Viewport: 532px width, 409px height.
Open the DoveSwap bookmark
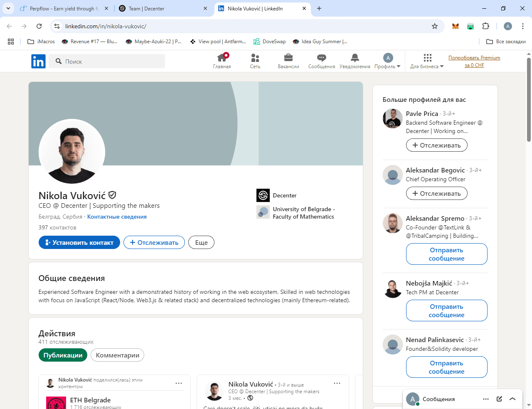tap(270, 42)
